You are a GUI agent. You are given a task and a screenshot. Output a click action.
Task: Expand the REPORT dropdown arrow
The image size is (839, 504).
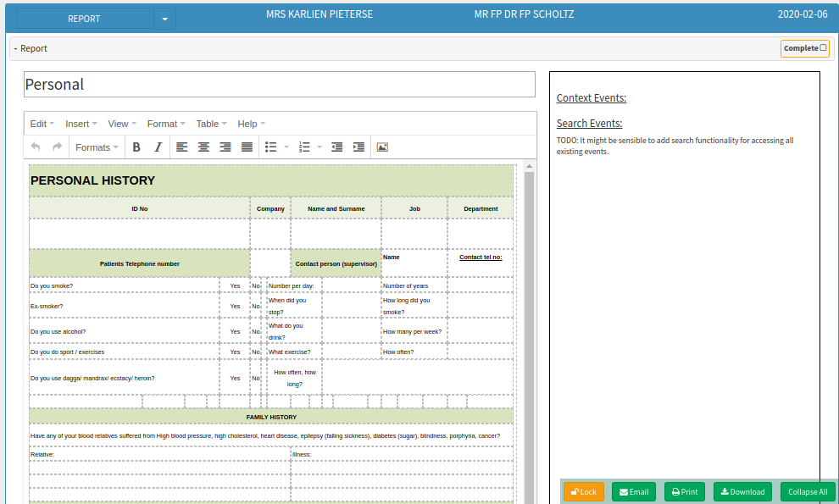(164, 19)
